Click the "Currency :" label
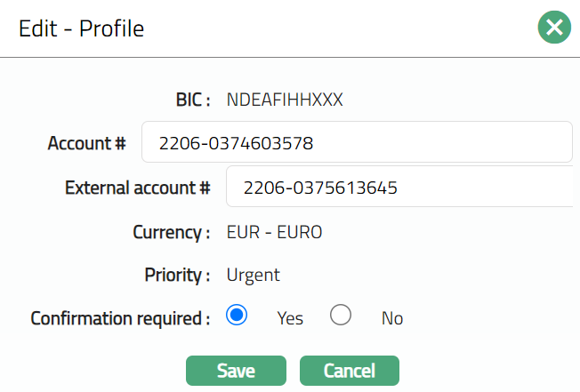Image resolution: width=580 pixels, height=392 pixels. (x=171, y=233)
